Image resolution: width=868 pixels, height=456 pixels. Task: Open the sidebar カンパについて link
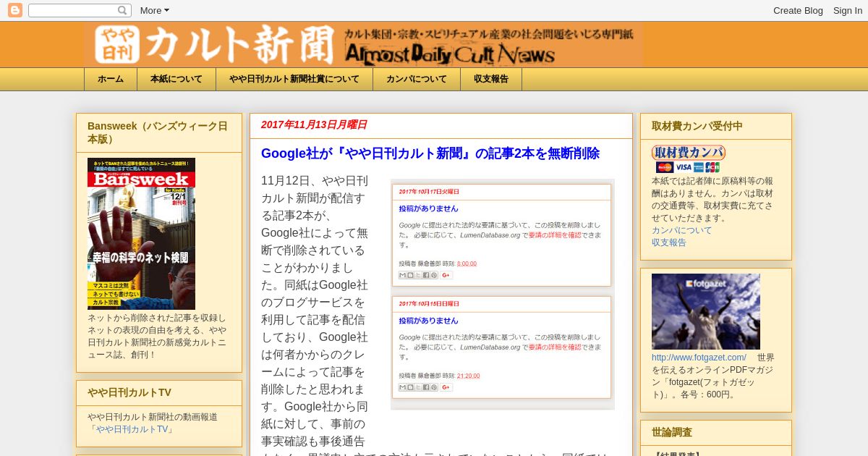click(x=682, y=230)
